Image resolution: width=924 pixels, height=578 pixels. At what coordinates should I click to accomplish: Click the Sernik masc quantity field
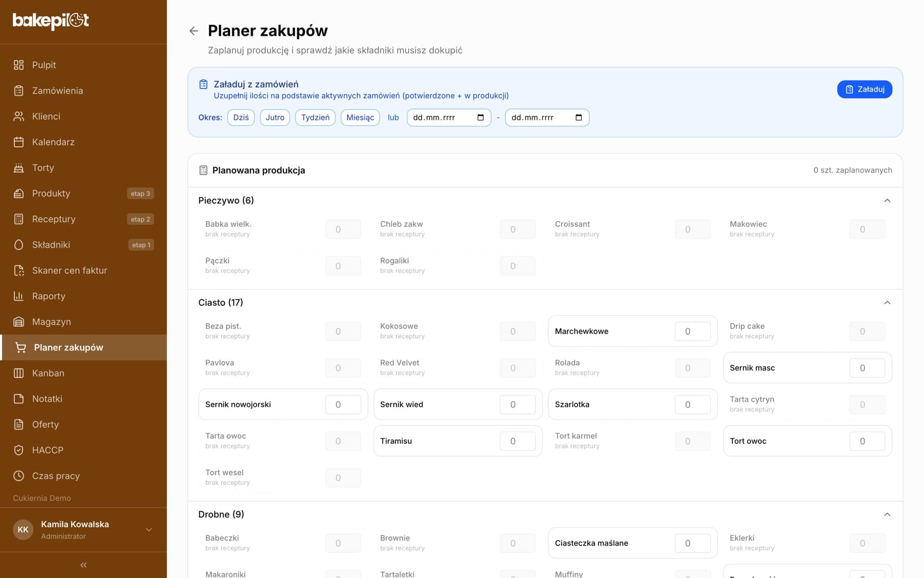point(867,368)
